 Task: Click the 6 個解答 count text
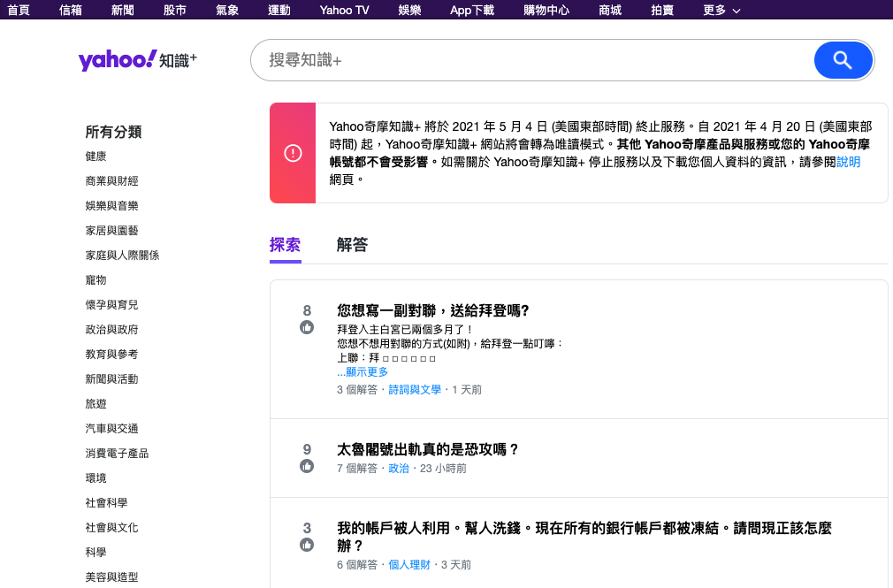tap(357, 565)
